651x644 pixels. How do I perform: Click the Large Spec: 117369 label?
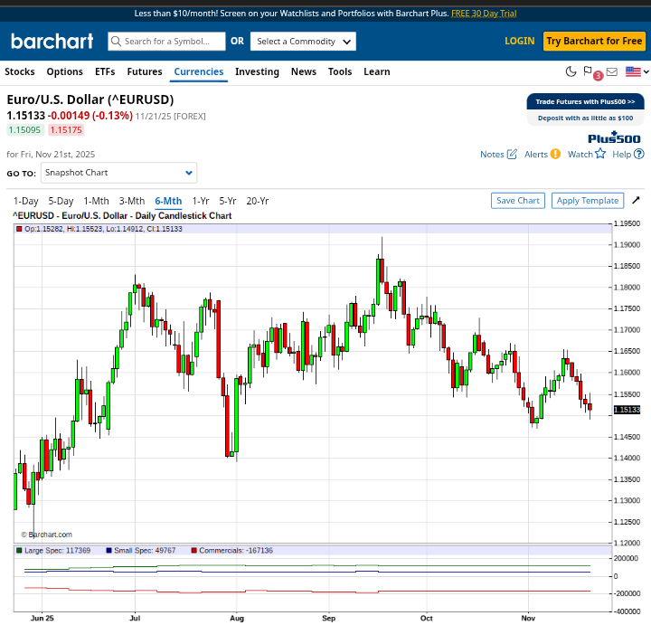coord(57,551)
